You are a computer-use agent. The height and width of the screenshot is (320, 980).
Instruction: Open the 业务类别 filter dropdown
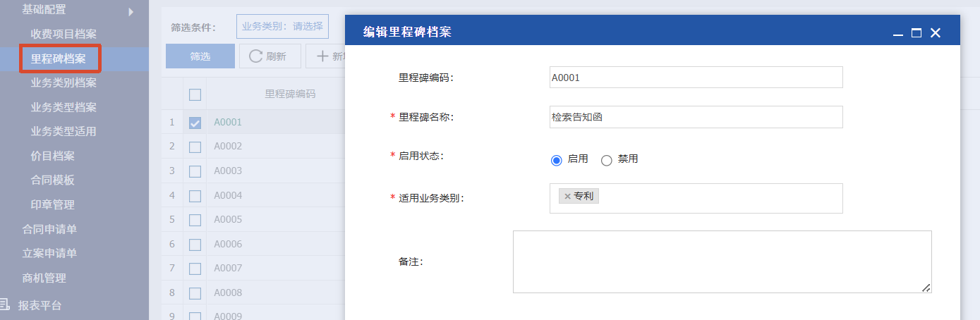point(282,27)
